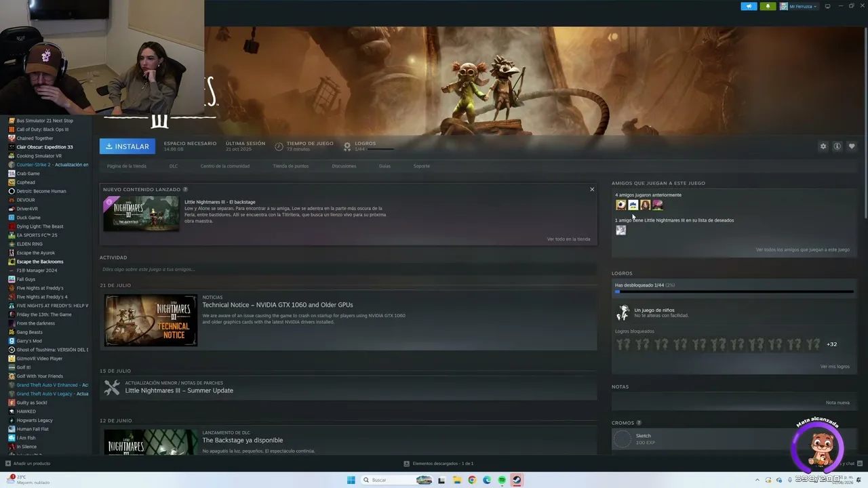Open Spotify from the taskbar
The width and height of the screenshot is (868, 488).
click(x=502, y=480)
